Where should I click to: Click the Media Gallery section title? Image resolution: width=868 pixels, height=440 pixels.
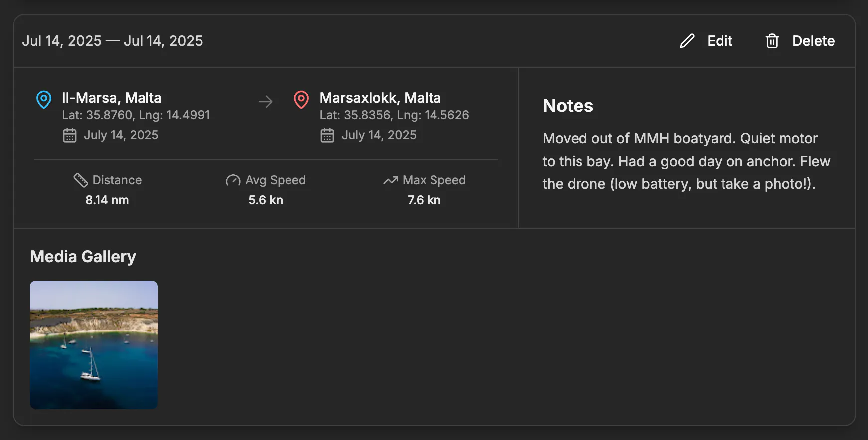click(x=83, y=256)
